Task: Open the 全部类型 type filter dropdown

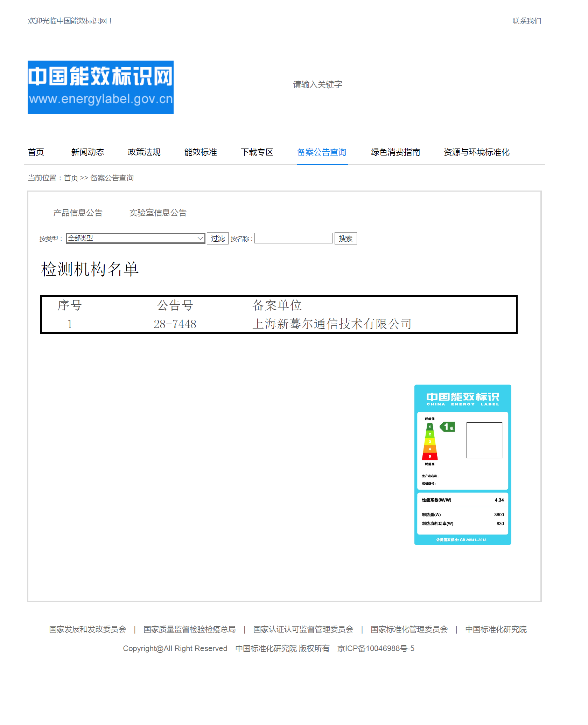Action: [x=135, y=238]
